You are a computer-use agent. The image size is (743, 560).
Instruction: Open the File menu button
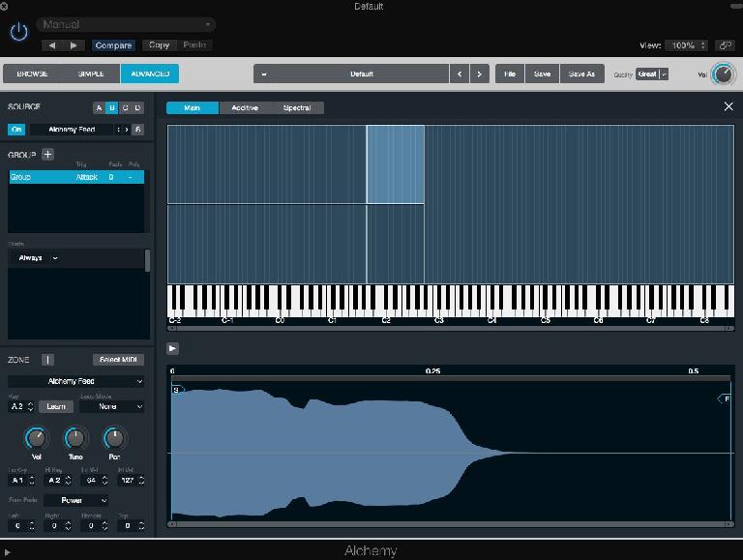(x=510, y=74)
